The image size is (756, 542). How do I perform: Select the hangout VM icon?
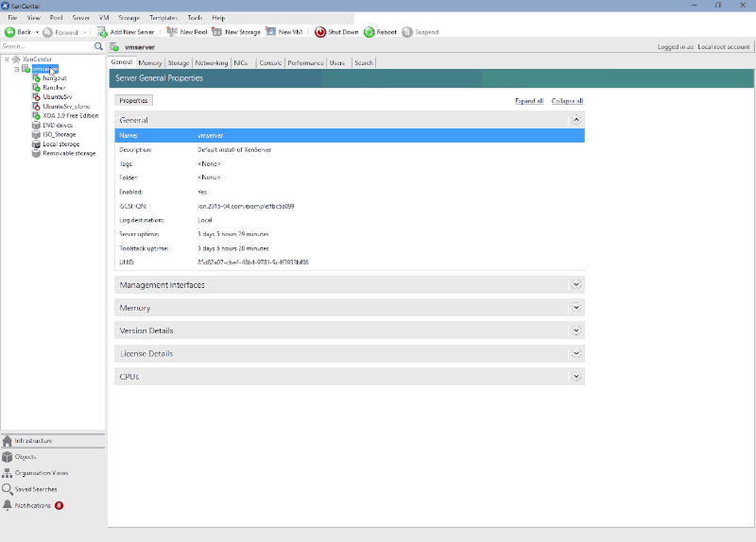(x=36, y=78)
